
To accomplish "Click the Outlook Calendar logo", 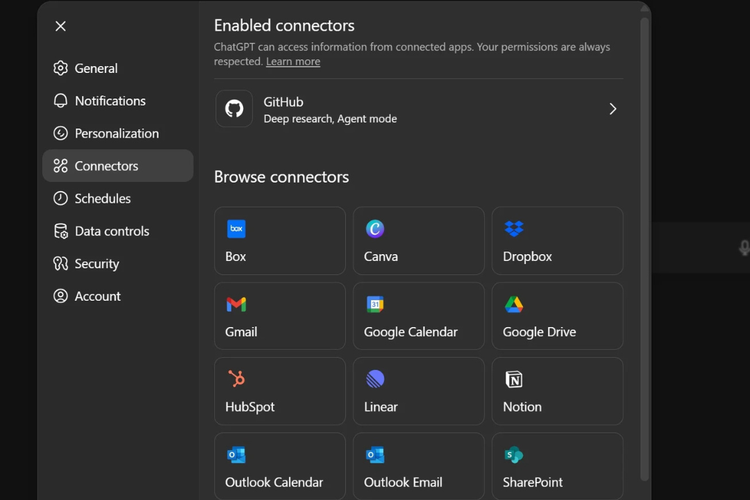I will click(x=236, y=455).
